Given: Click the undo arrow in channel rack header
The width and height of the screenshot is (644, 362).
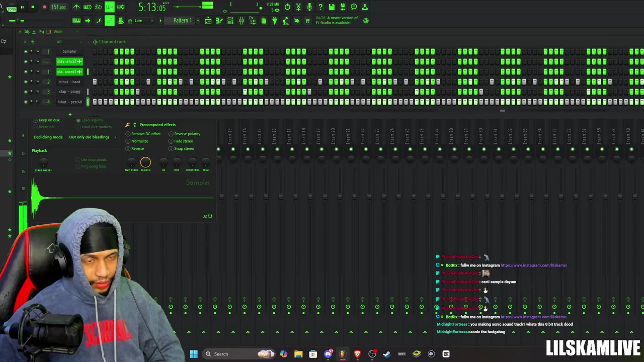Looking at the screenshot, I should pyautogui.click(x=33, y=42).
